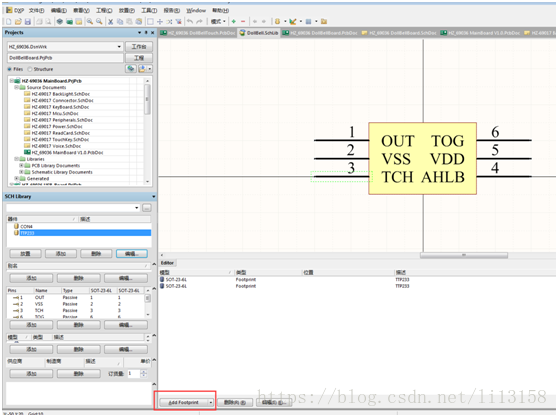Pin the Projects panel with pushpin icon
This screenshot has width=558, height=417.
[146, 32]
